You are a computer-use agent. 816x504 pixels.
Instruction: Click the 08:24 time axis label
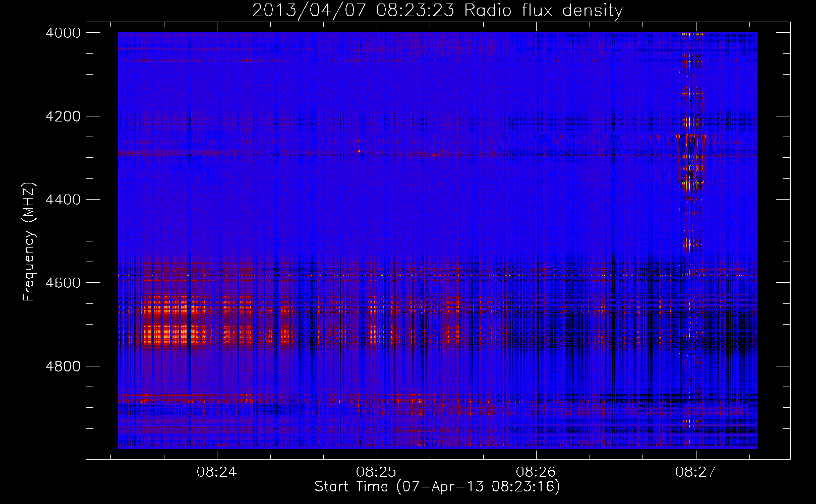217,472
